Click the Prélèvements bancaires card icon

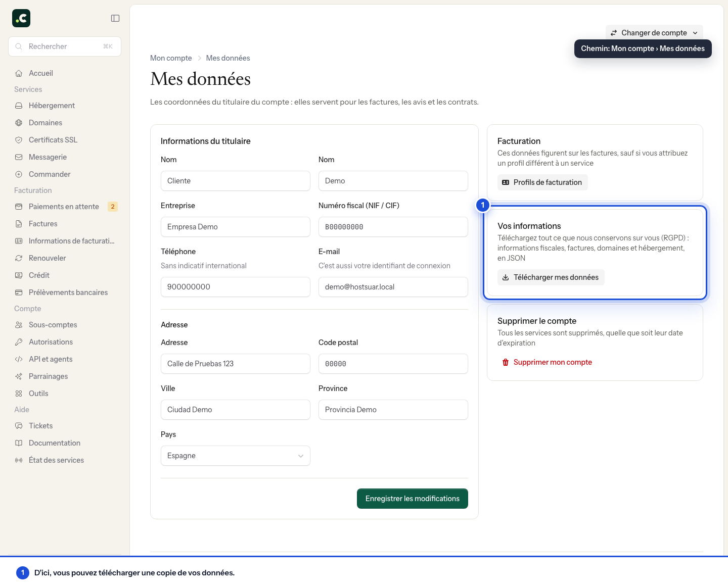19,292
